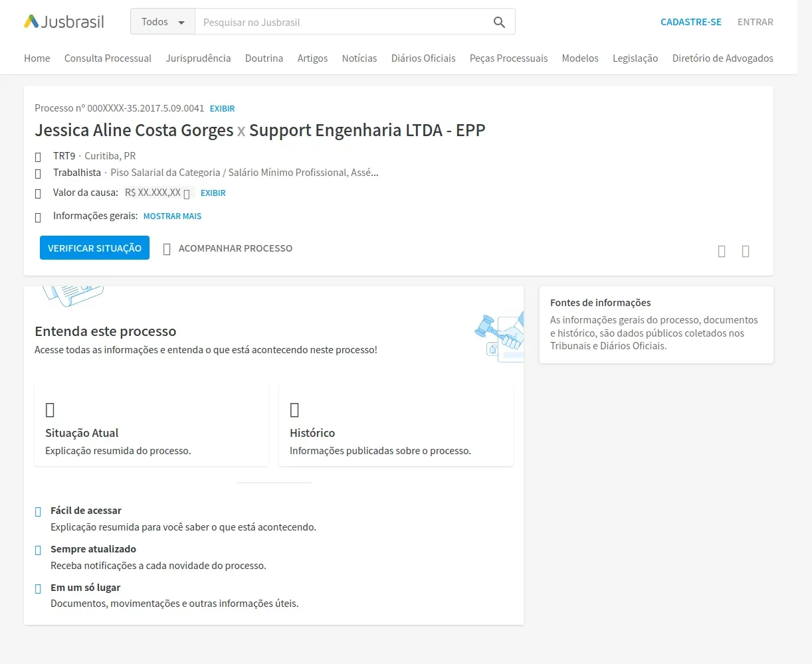Click the hidden-value icon next to R$ XX.XXX,XX
This screenshot has width=812, height=664.
(187, 194)
